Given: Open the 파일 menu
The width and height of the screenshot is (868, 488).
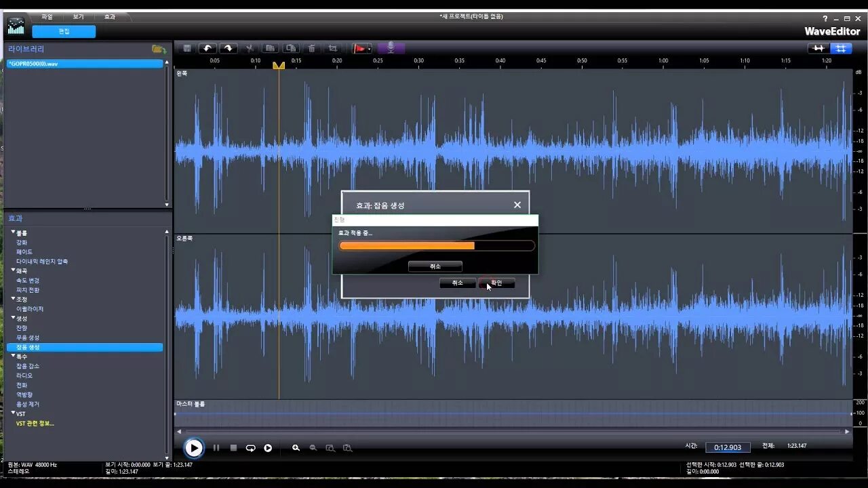Looking at the screenshot, I should 47,16.
